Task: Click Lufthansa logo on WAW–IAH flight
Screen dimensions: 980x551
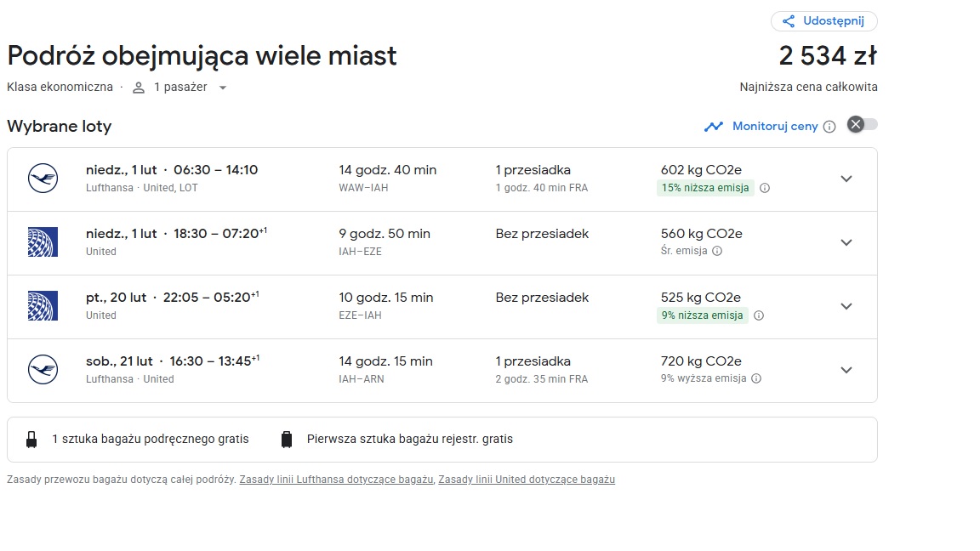Action: pos(43,178)
